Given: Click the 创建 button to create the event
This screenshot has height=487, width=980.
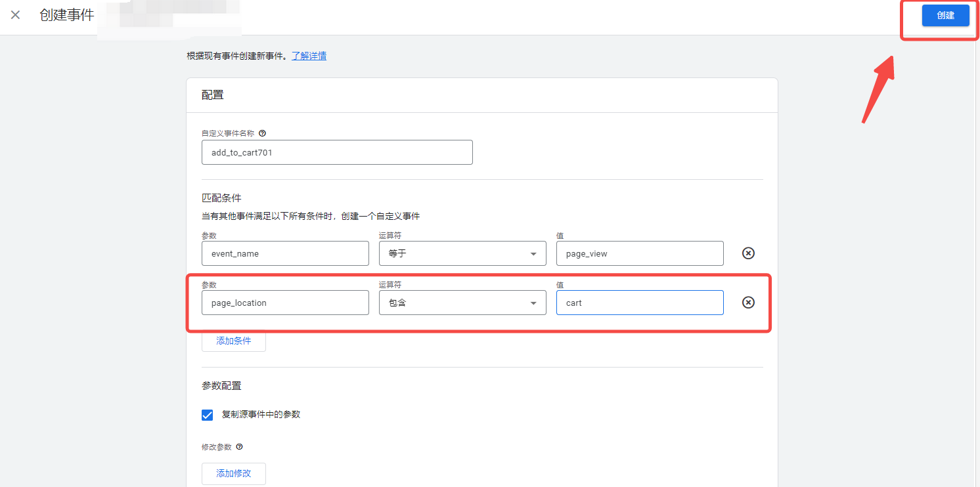Looking at the screenshot, I should (x=945, y=15).
